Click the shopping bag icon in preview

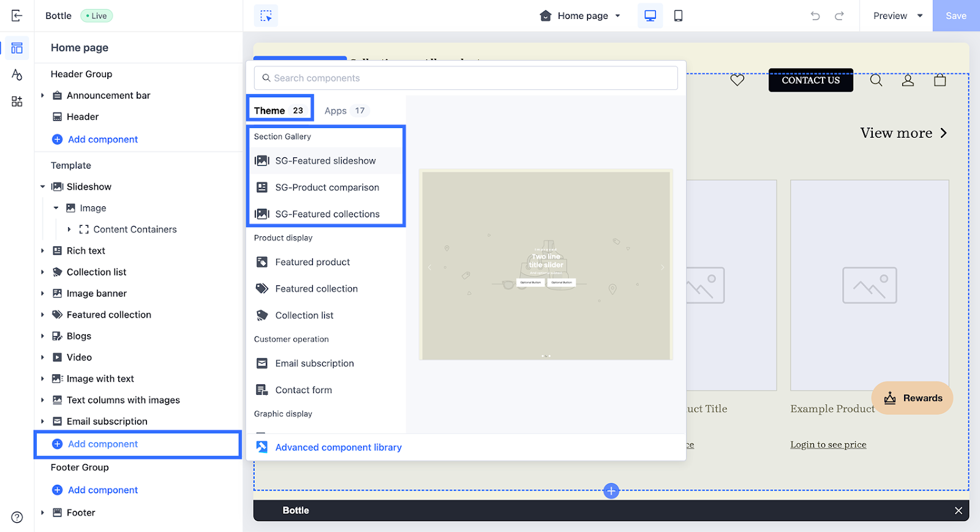(940, 80)
